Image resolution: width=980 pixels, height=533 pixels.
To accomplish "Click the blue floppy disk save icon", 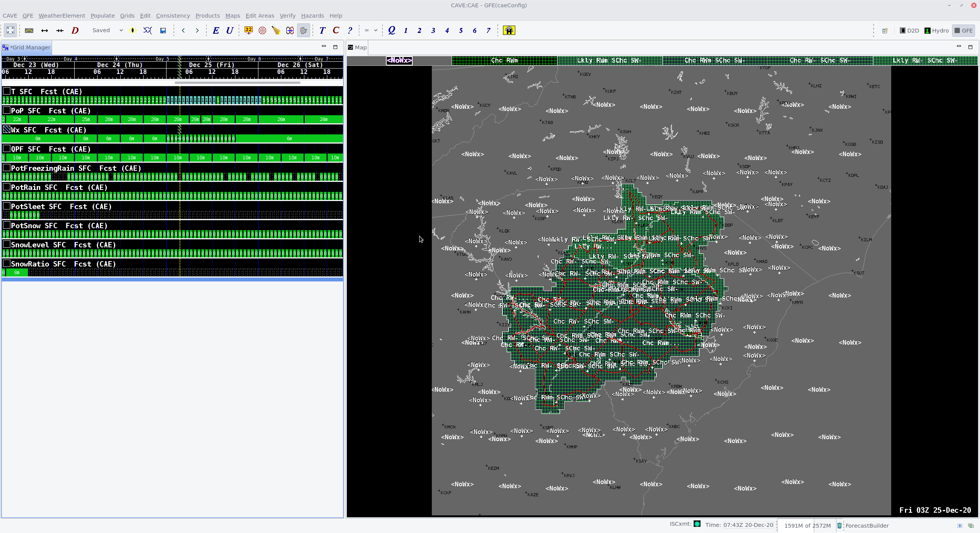I will pos(163,30).
